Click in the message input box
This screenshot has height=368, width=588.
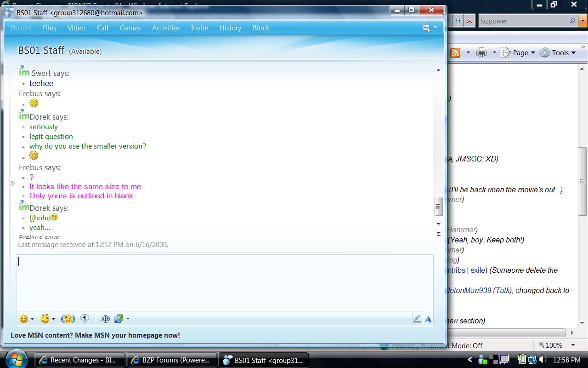point(225,282)
